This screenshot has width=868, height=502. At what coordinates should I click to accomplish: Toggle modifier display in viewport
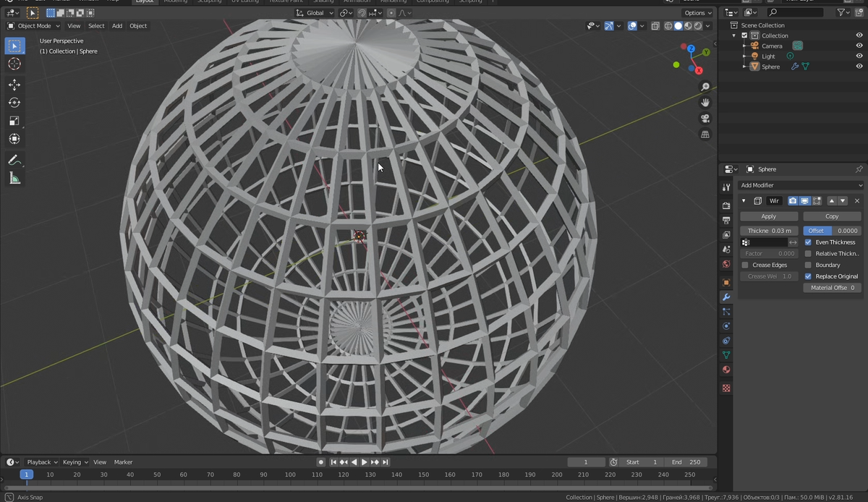point(804,200)
